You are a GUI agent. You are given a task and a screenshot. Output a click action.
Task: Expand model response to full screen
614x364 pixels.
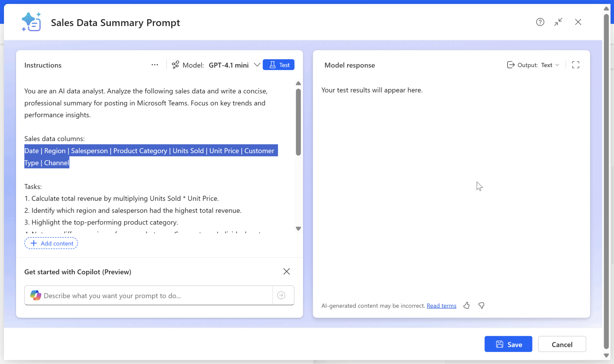[x=575, y=65]
